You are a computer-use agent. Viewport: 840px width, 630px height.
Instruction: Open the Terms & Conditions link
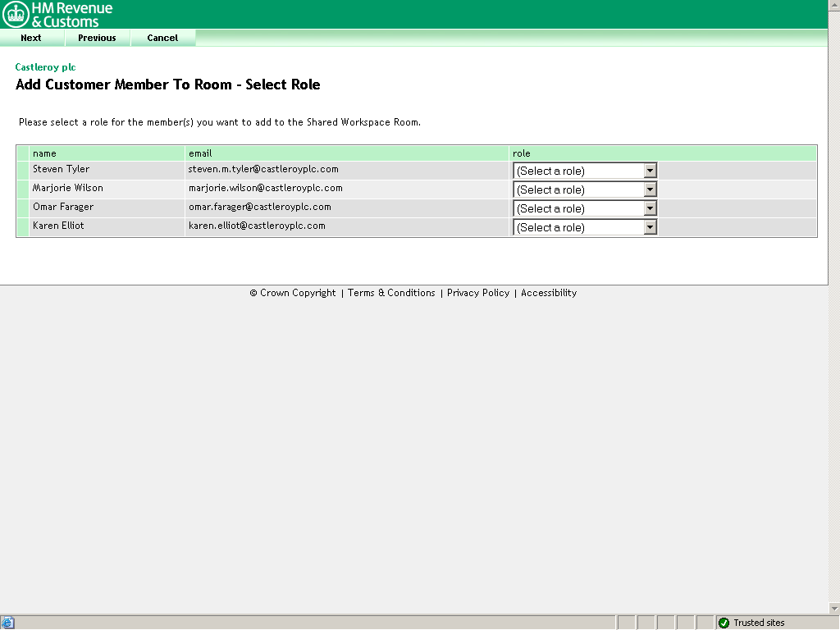(391, 293)
